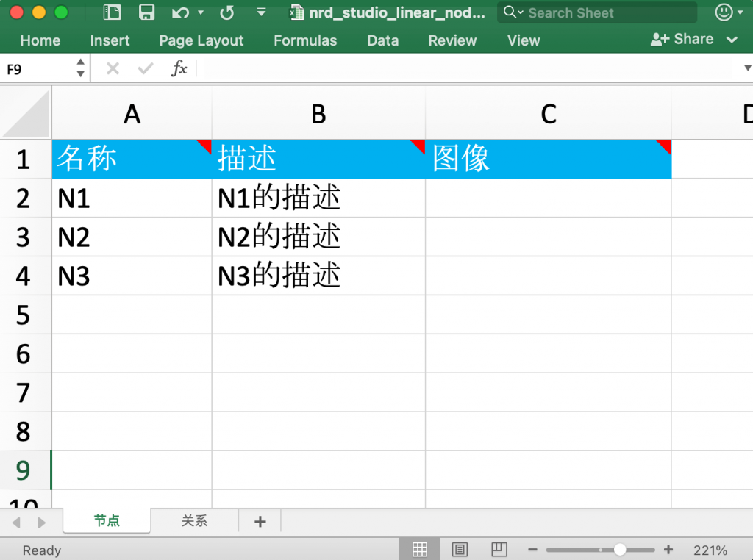This screenshot has width=753, height=560.
Task: Click the smiley feedback icon
Action: click(724, 12)
